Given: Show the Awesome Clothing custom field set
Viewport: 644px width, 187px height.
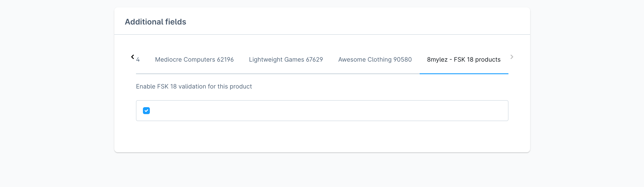Looking at the screenshot, I should point(375,60).
